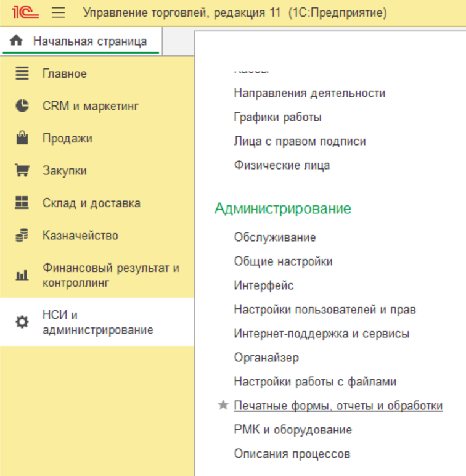The image size is (466, 476).
Task: Open Обслуживание under Администрирование
Action: 275,237
